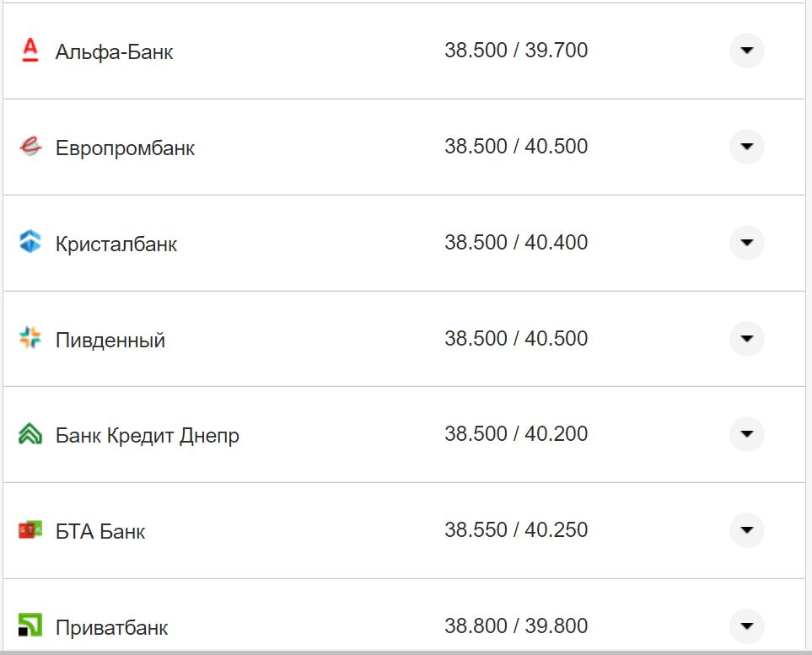This screenshot has height=655, width=812.
Task: Expand the Альфа-Банк row details
Action: [746, 51]
